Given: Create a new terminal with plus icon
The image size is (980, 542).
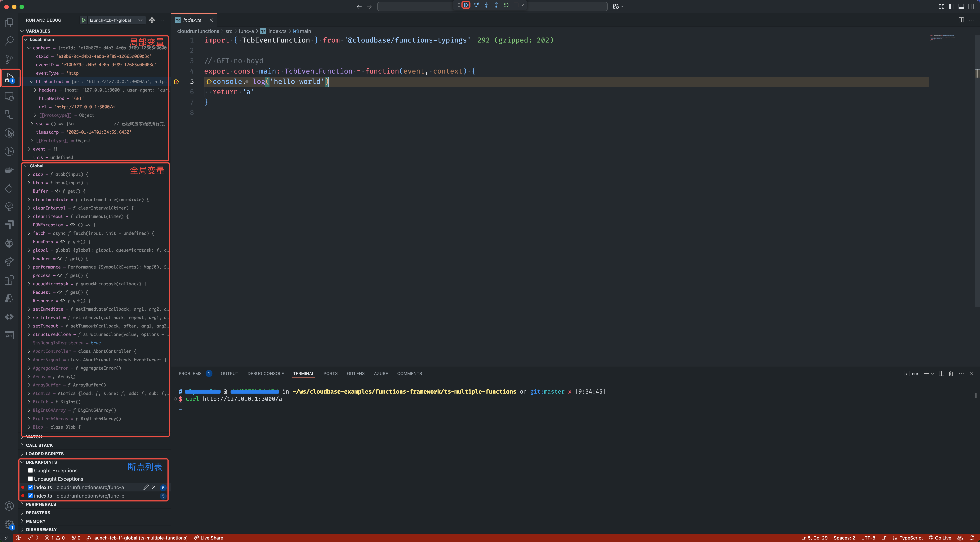Looking at the screenshot, I should tap(926, 373).
